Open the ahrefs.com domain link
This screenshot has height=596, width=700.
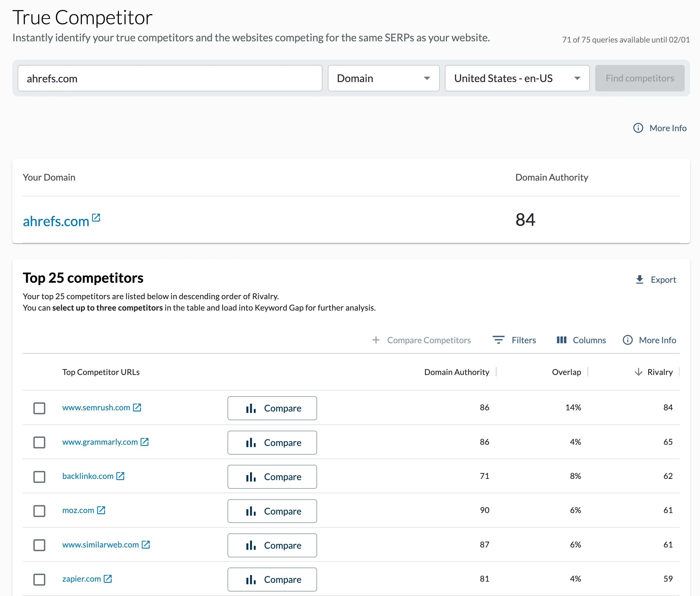(x=56, y=221)
